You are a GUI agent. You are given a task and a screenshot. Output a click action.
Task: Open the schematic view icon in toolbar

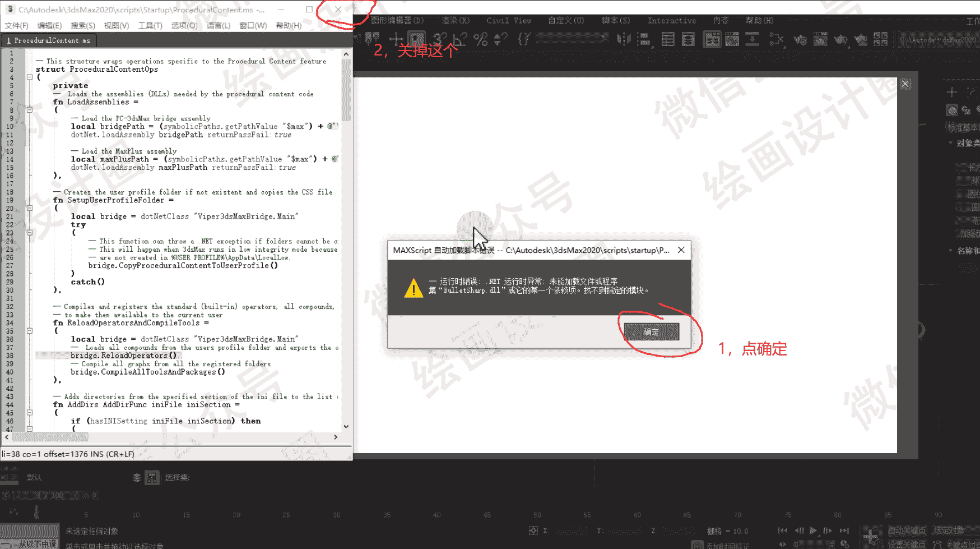pos(752,39)
